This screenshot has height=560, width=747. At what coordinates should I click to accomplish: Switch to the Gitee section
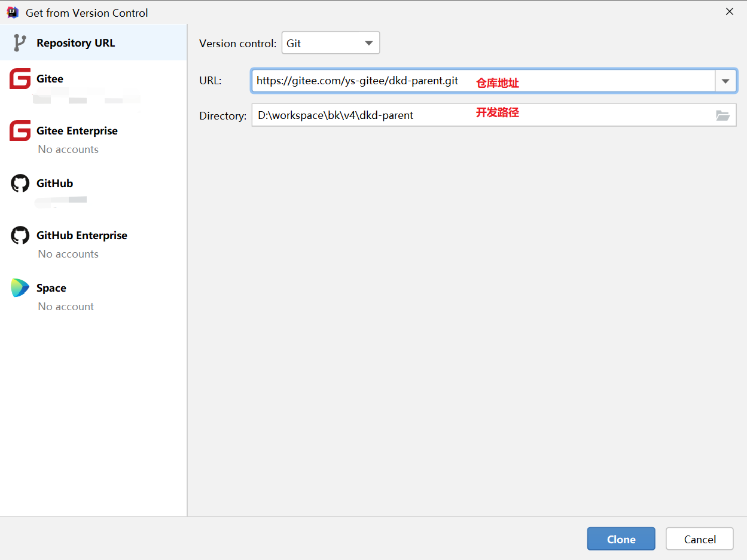[x=50, y=79]
